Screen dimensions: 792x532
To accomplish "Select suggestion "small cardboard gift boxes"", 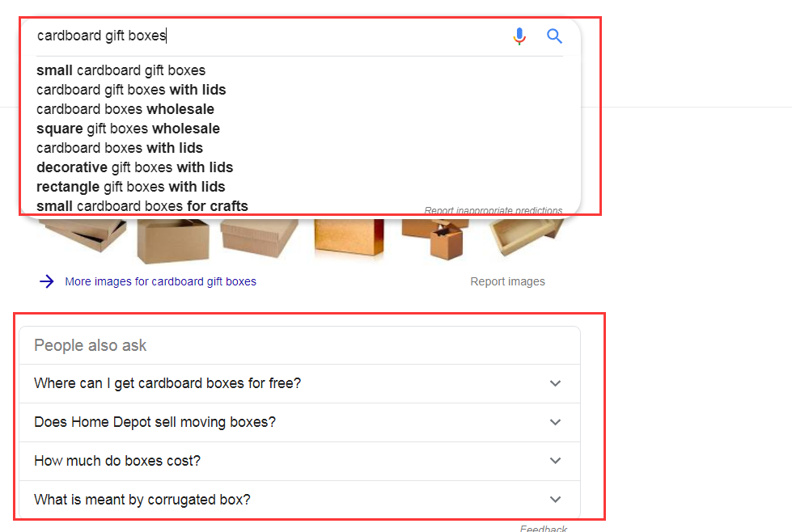I will [x=121, y=70].
